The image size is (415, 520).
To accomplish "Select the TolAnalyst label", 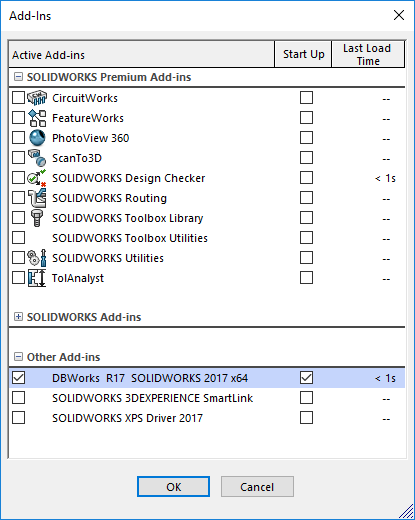I will coord(78,278).
